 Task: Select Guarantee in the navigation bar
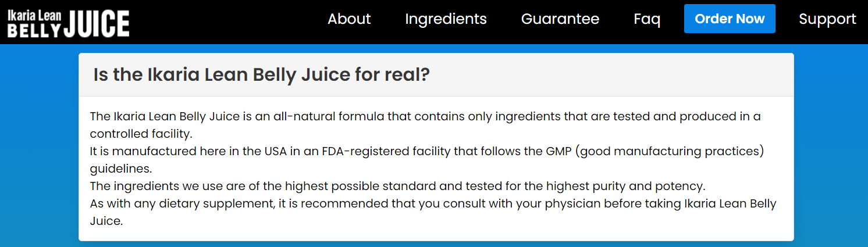tap(560, 19)
